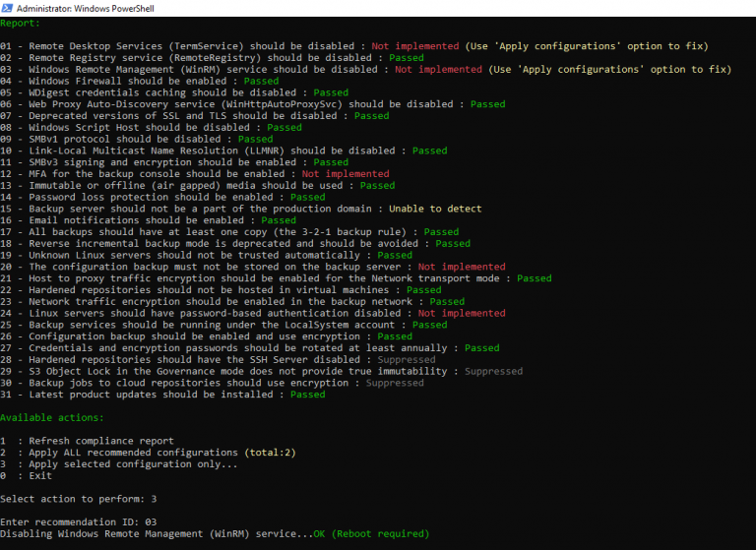Image resolution: width=756 pixels, height=550 pixels.
Task: Click the Windows Firewall 'Passed' status
Action: point(261,81)
